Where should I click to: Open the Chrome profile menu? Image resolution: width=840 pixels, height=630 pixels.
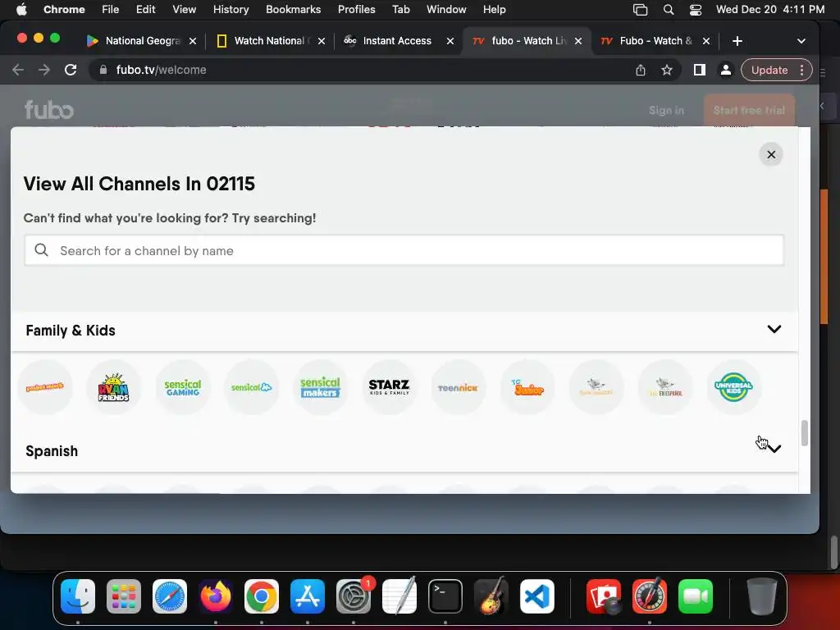[x=725, y=70]
